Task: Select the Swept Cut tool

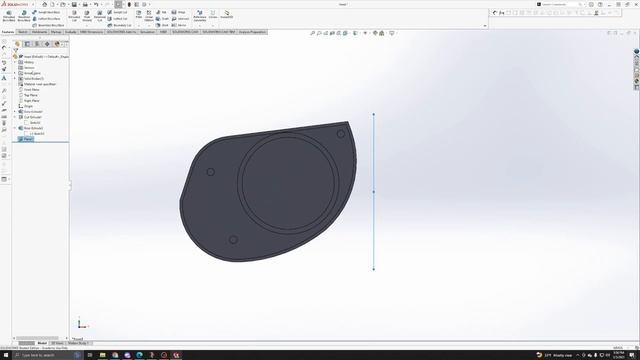Action: (118, 12)
